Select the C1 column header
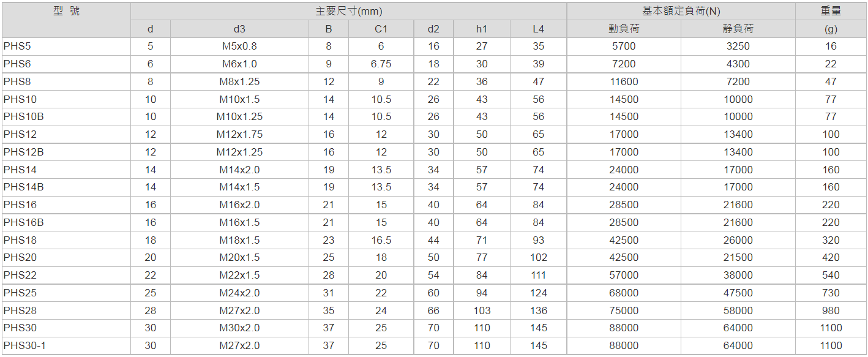Viewport: 868px width, 357px height. tap(381, 29)
